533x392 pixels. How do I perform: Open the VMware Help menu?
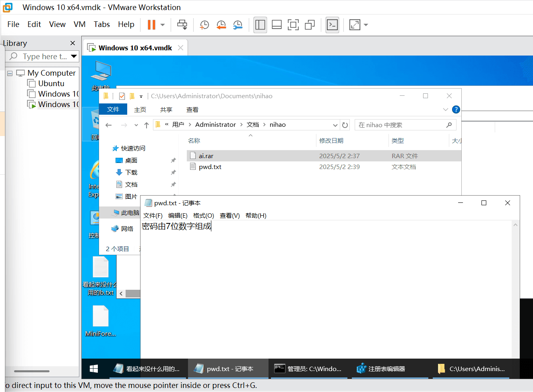[126, 25]
